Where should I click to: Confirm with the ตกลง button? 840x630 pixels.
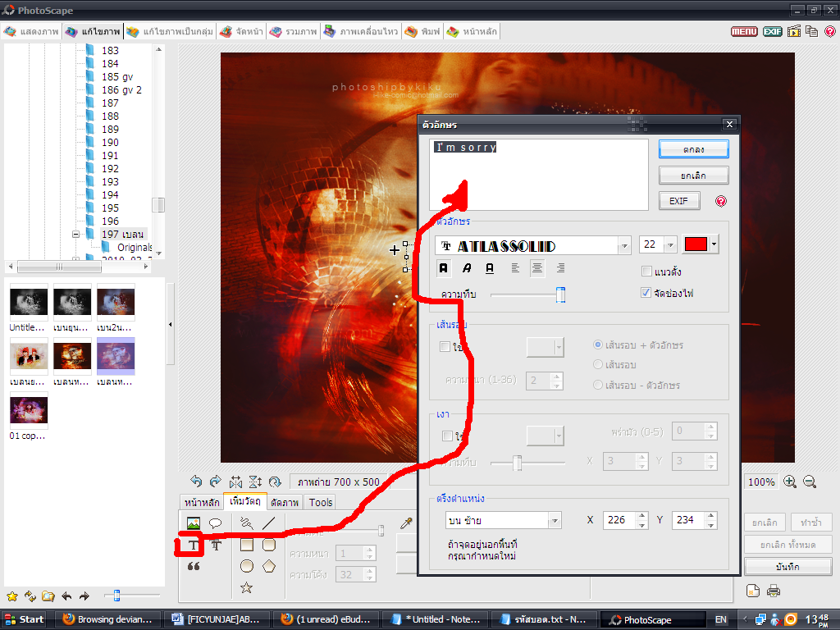click(x=693, y=149)
